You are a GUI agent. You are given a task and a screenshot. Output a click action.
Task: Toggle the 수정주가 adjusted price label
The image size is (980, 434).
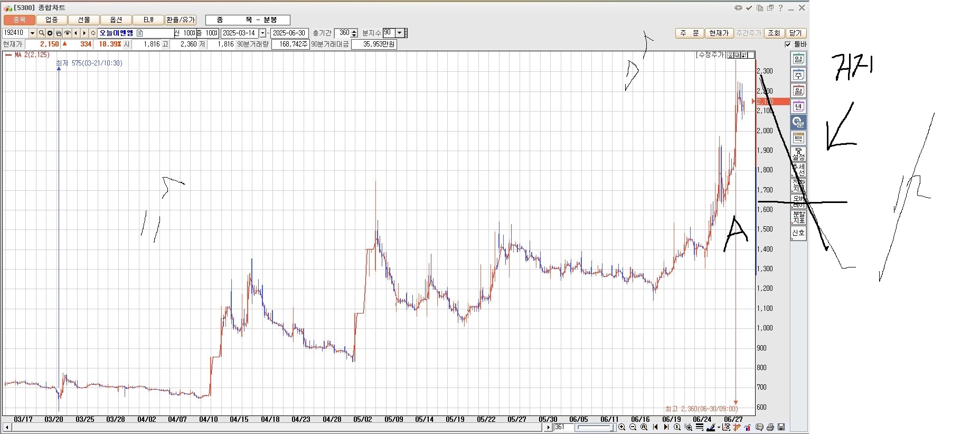(x=711, y=55)
